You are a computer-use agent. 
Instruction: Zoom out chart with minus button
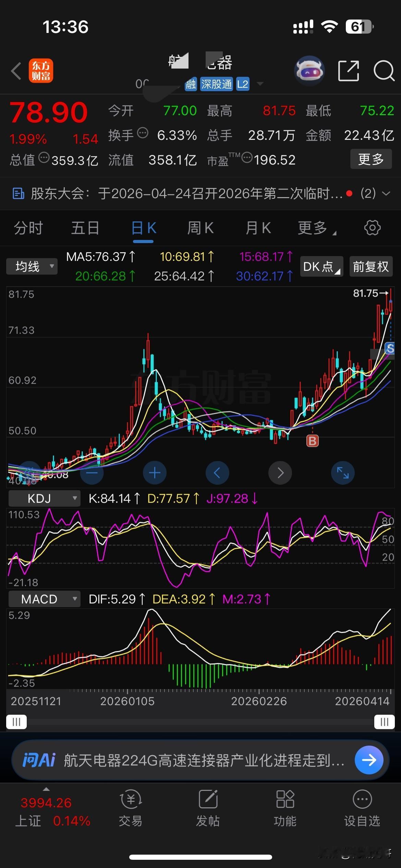point(92,473)
